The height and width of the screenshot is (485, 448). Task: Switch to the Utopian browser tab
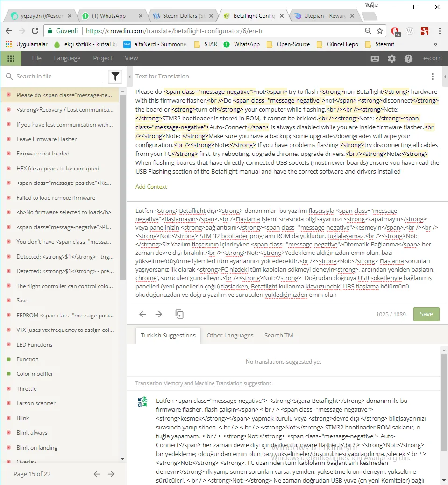325,16
